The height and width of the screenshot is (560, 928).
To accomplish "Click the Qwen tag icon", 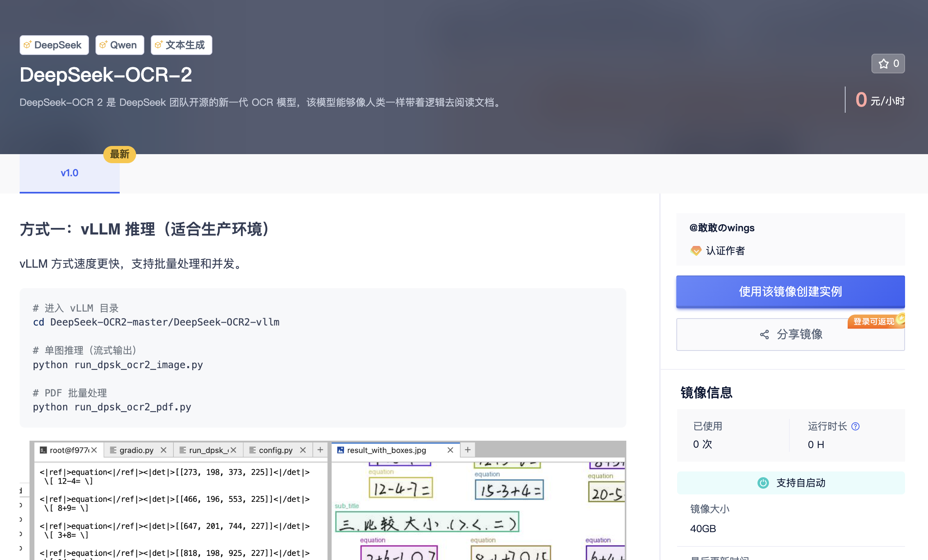I will click(103, 45).
